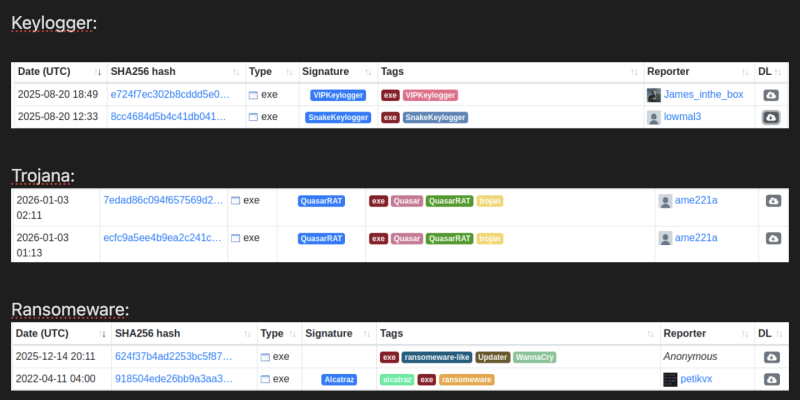Click exe file-type icon in 7edad86c09 row
Screen dimensions: 800x400
[x=236, y=201]
